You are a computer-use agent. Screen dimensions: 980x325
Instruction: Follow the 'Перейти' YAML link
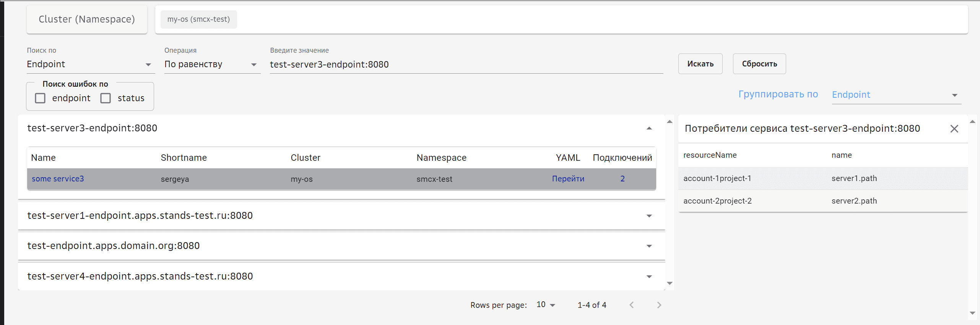coord(568,179)
